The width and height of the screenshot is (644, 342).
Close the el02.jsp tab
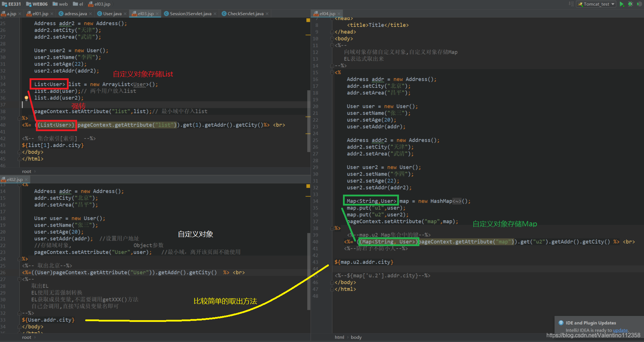click(x=26, y=179)
